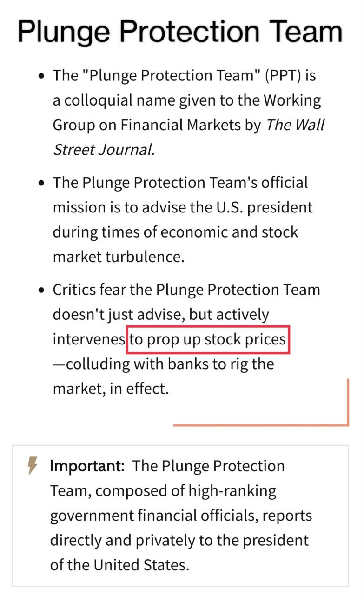Click the red-boxed phrase 'to prop up stock prices'
364x595 pixels.
click(208, 339)
